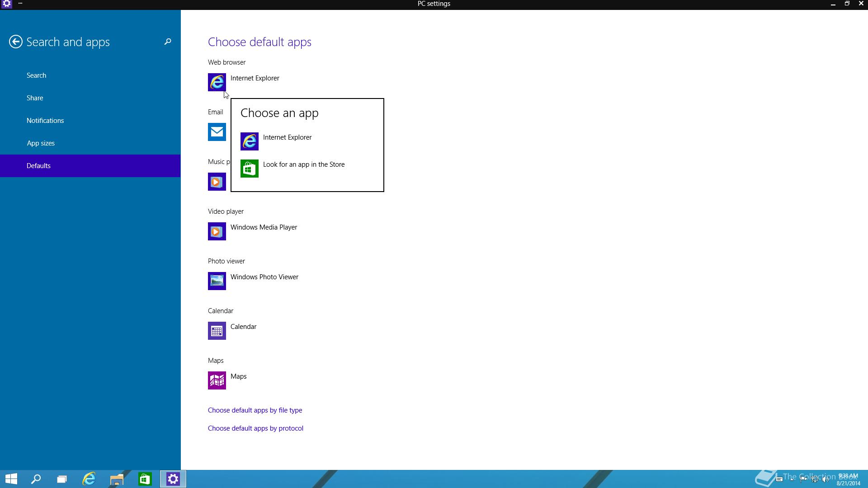Viewport: 868px width, 488px height.
Task: Choose Look for an app in the Store
Action: coord(304,164)
